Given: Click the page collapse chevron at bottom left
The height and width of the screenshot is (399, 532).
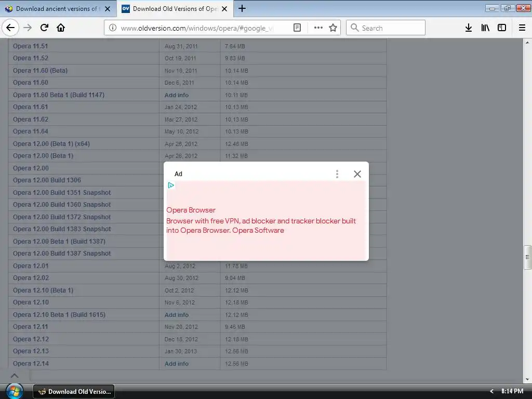Looking at the screenshot, I should pos(15,376).
